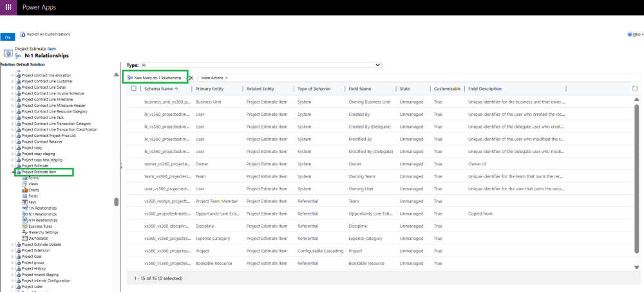Screen dimensions: 644x292
Task: Collapse the Project Estimate Item tree node
Action: 13,172
